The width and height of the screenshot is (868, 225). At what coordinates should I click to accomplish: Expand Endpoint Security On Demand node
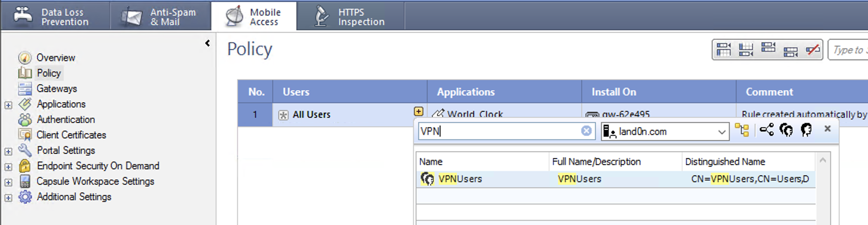coord(8,167)
